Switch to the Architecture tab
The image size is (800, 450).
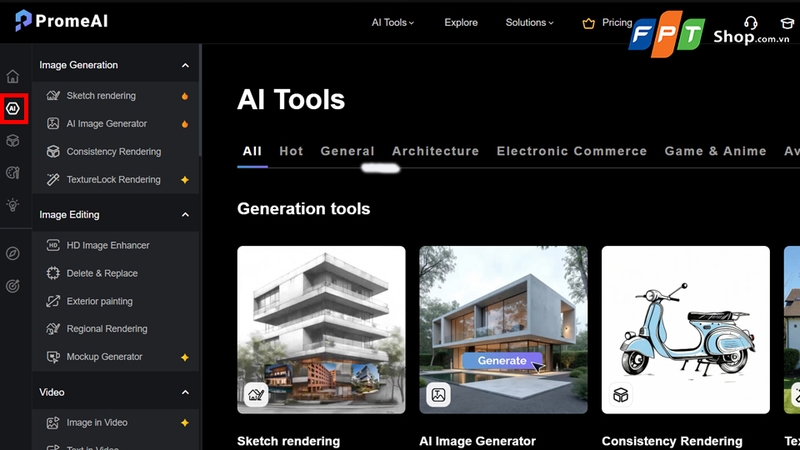436,151
